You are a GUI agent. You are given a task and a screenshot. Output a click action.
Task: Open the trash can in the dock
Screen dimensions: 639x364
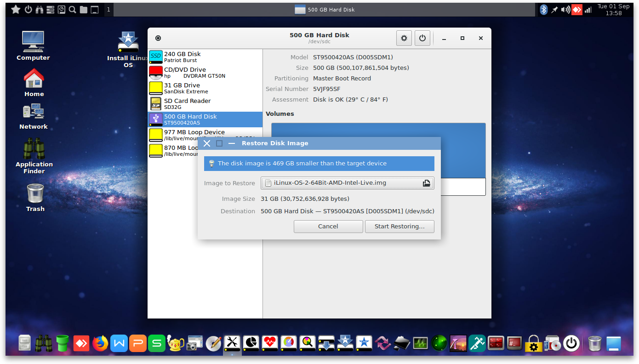tap(595, 343)
